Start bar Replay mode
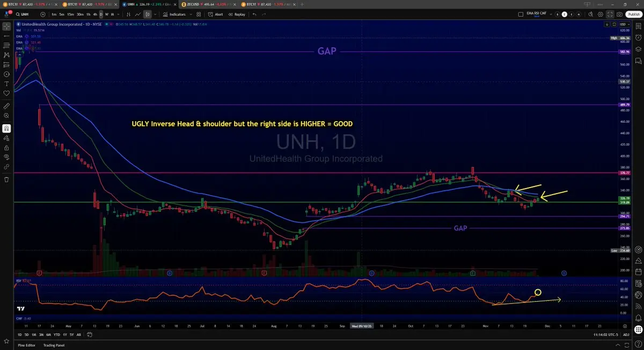This screenshot has height=350, width=644. (x=237, y=14)
